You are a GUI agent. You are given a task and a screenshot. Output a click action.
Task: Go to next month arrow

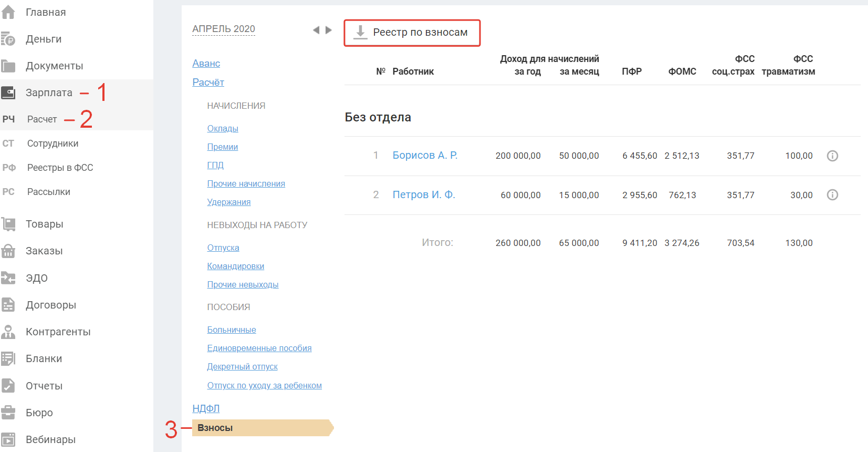[x=329, y=30]
